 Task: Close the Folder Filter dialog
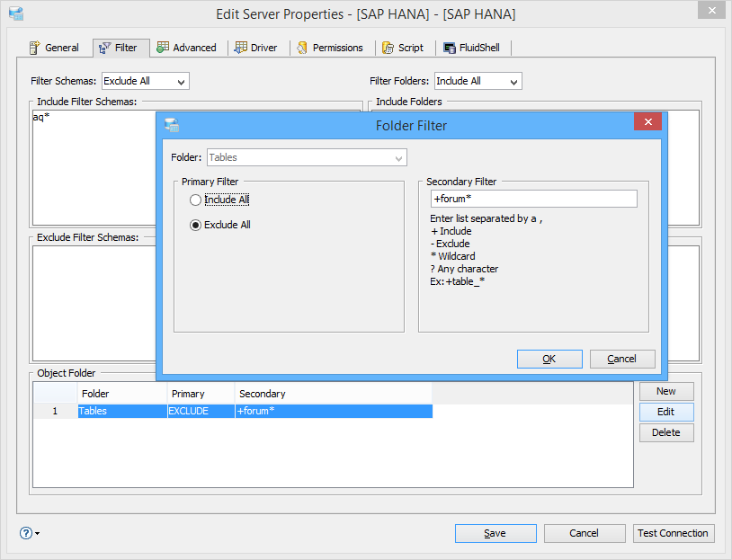[648, 122]
